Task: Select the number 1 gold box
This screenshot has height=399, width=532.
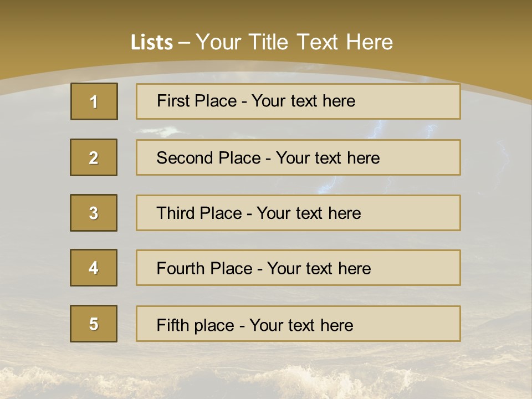Action: pos(94,101)
